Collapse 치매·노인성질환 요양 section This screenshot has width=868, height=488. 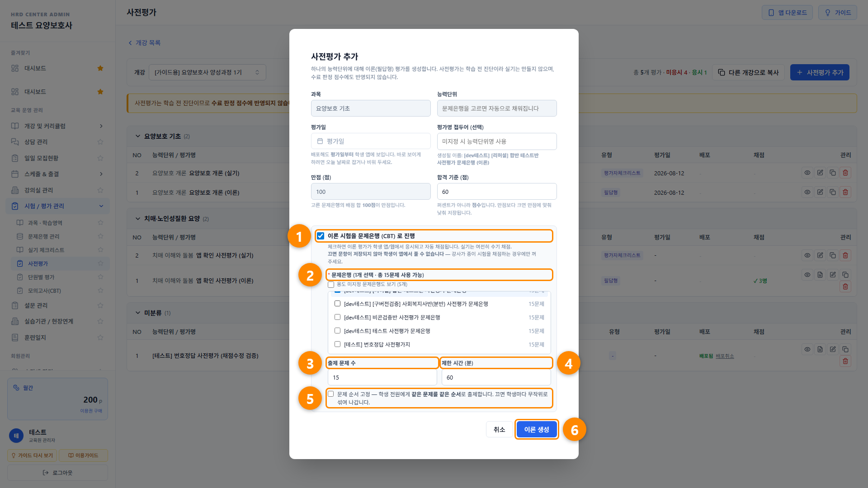coord(138,219)
